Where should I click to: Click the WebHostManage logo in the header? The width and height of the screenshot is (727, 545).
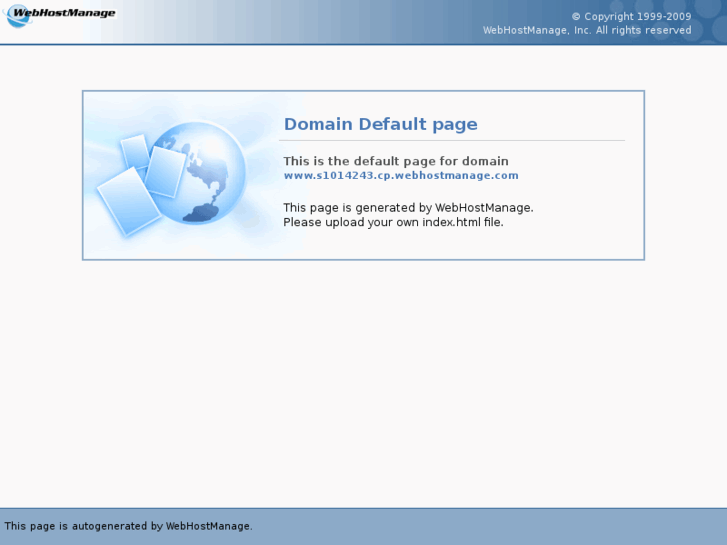pos(59,15)
